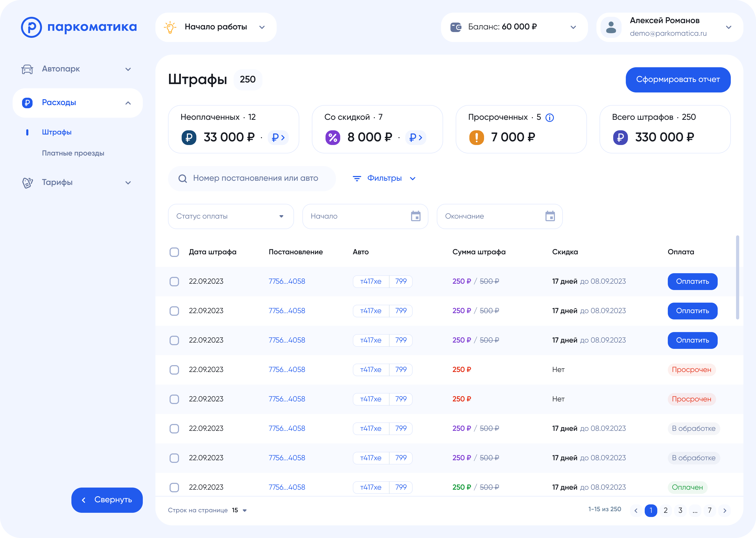Click info icon next to Просроченных

[549, 118]
